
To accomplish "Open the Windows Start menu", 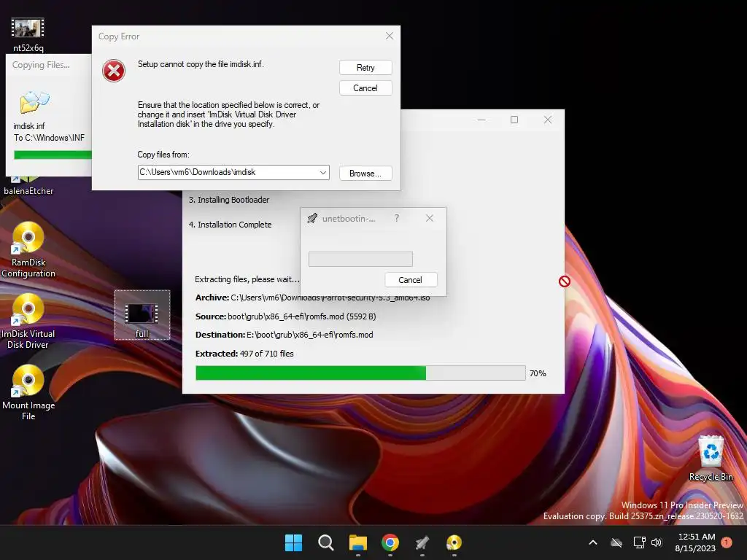I will pyautogui.click(x=293, y=542).
